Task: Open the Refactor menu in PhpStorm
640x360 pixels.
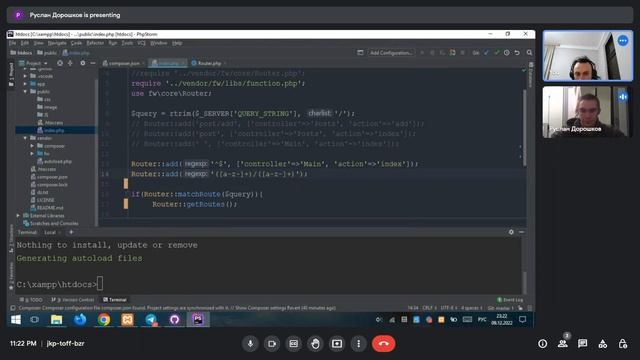Action: pyautogui.click(x=95, y=43)
